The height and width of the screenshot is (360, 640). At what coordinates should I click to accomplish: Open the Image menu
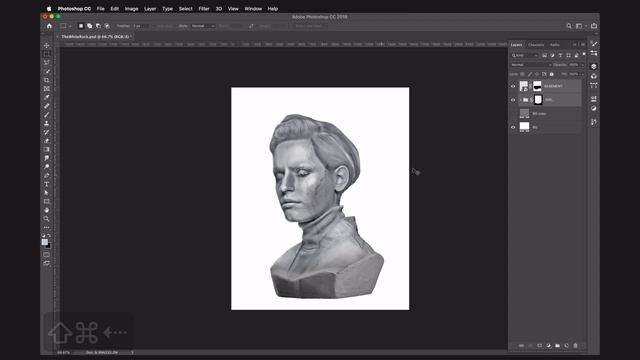tap(131, 9)
